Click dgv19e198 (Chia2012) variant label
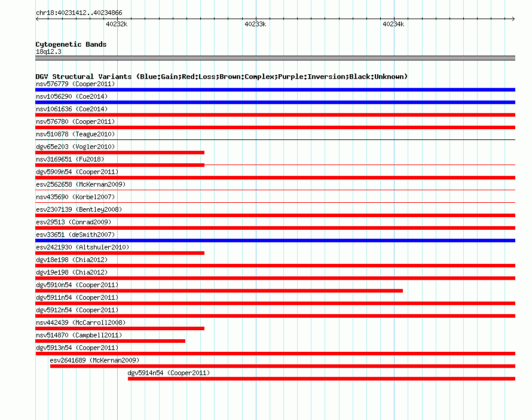The image size is (532, 420). tap(72, 272)
